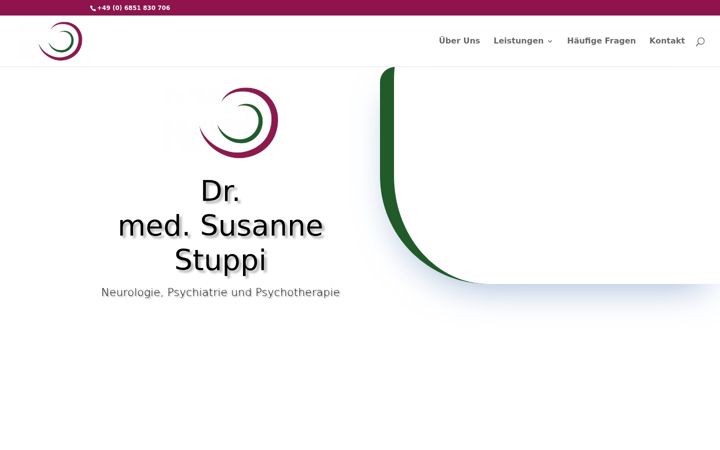Open the search magnifier icon
The height and width of the screenshot is (450, 720).
tap(700, 41)
